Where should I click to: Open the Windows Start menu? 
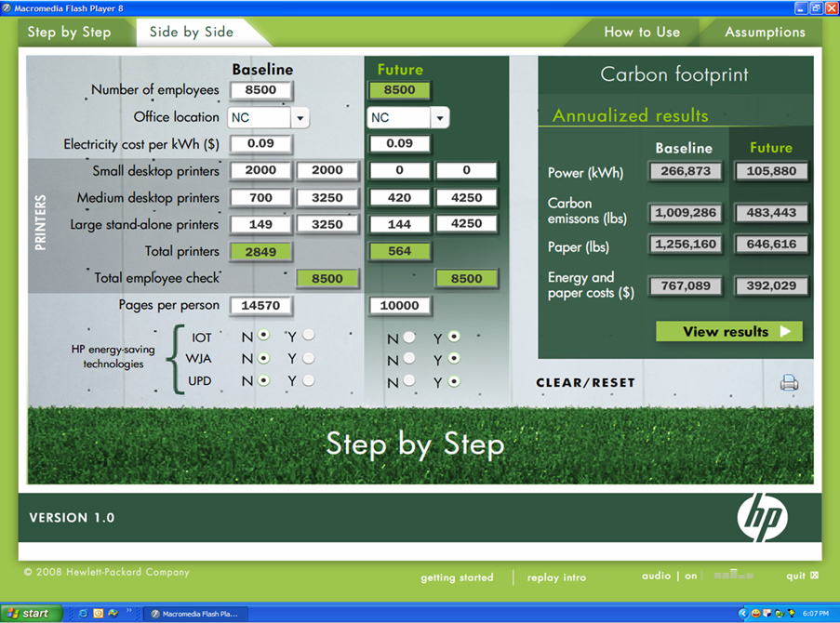31,614
